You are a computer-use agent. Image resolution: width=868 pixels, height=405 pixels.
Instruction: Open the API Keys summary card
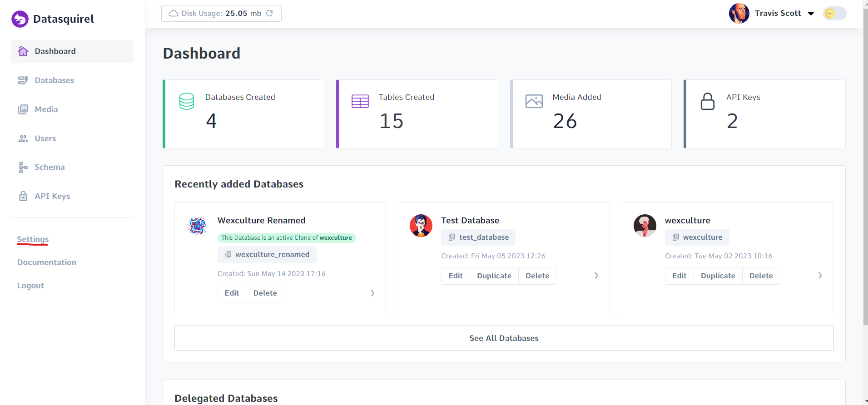tap(764, 114)
